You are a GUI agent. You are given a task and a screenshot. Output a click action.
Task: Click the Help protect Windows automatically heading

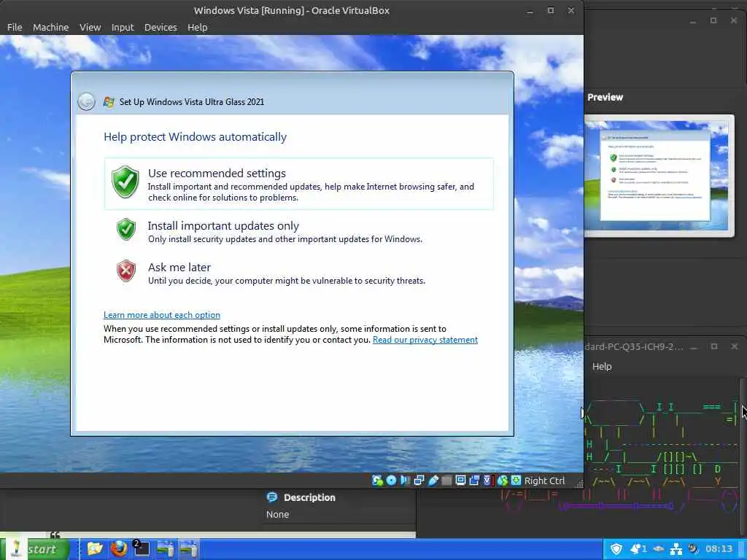point(196,136)
